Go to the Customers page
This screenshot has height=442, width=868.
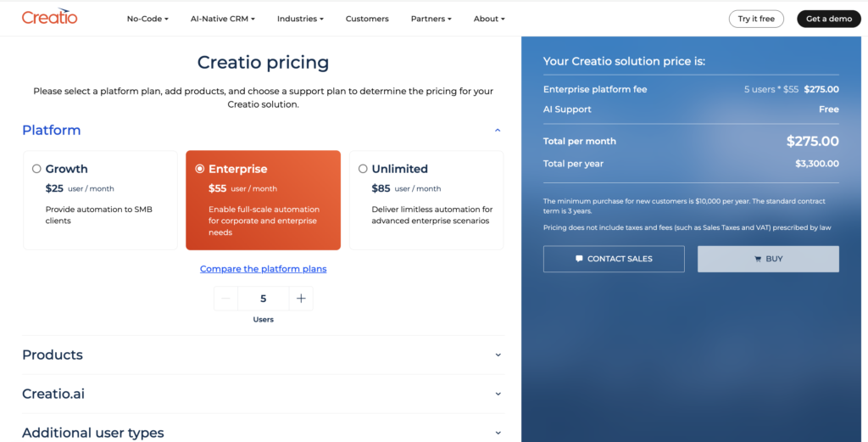pyautogui.click(x=367, y=19)
